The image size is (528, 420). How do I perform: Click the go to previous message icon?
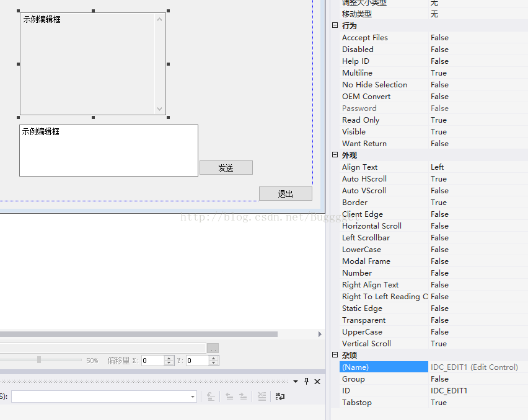pos(229,396)
